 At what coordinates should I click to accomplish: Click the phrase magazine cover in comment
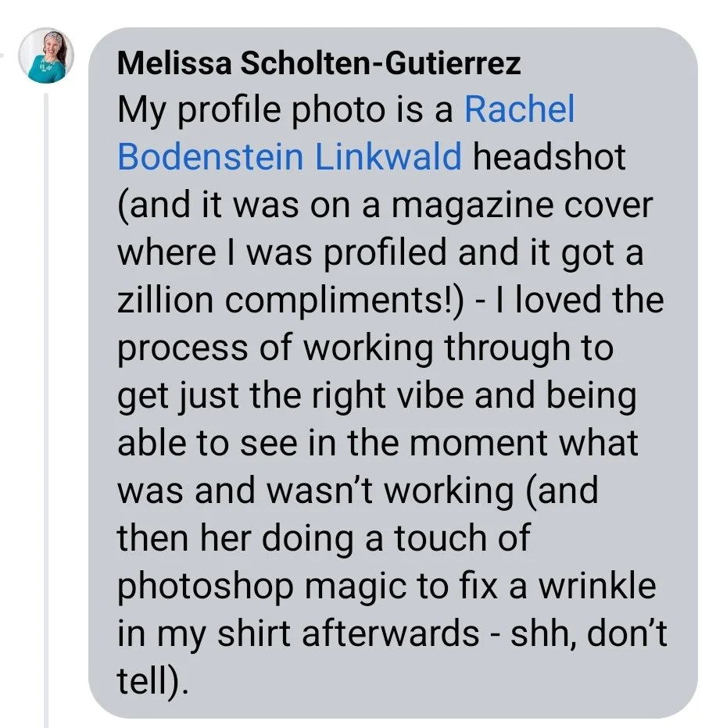(522, 205)
